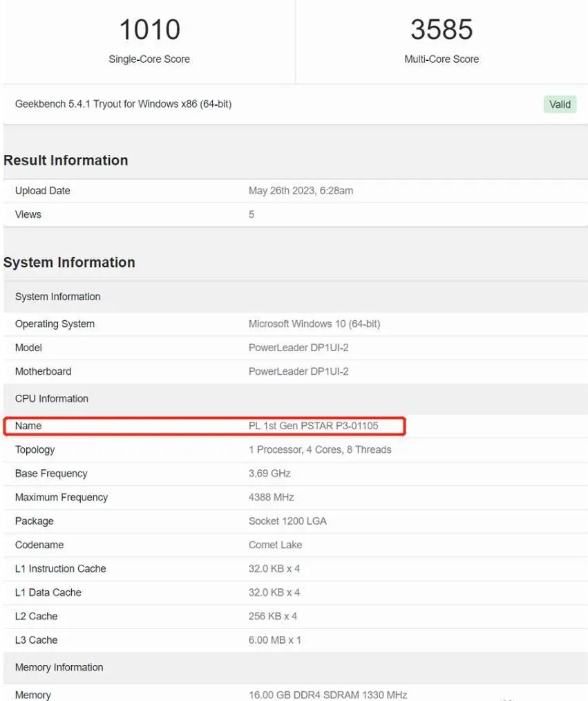Click the Topology label
588x701 pixels.
pos(35,450)
